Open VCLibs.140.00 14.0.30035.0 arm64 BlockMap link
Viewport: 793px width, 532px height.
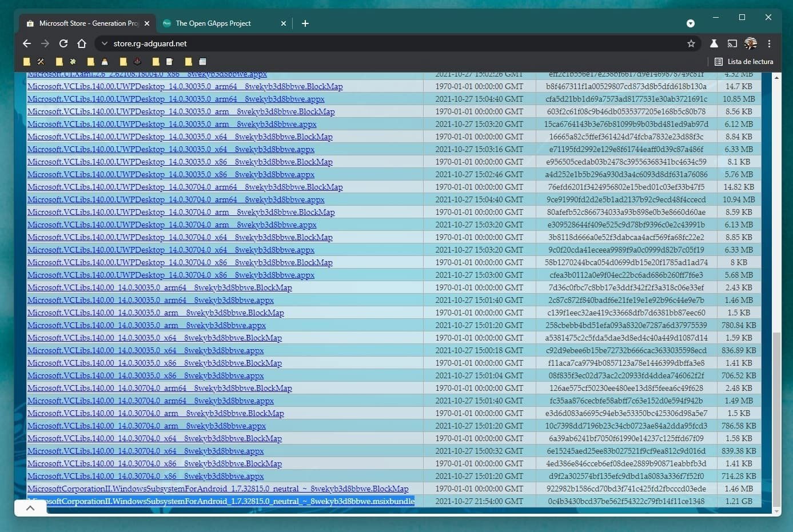(160, 287)
